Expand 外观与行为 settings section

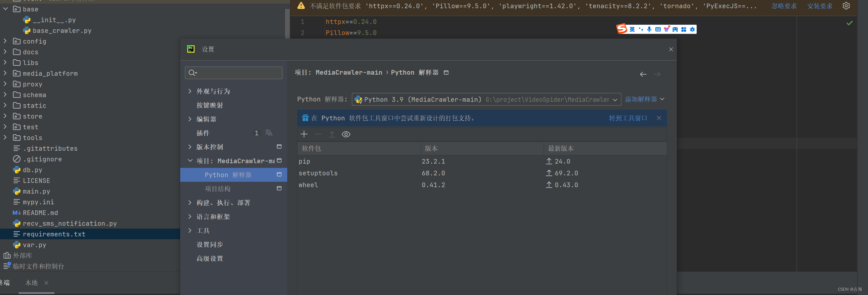[190, 91]
